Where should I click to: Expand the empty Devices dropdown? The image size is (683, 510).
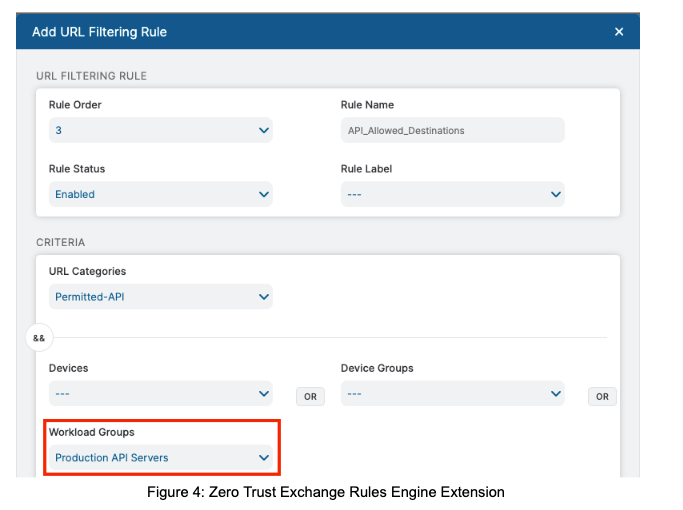[x=150, y=394]
